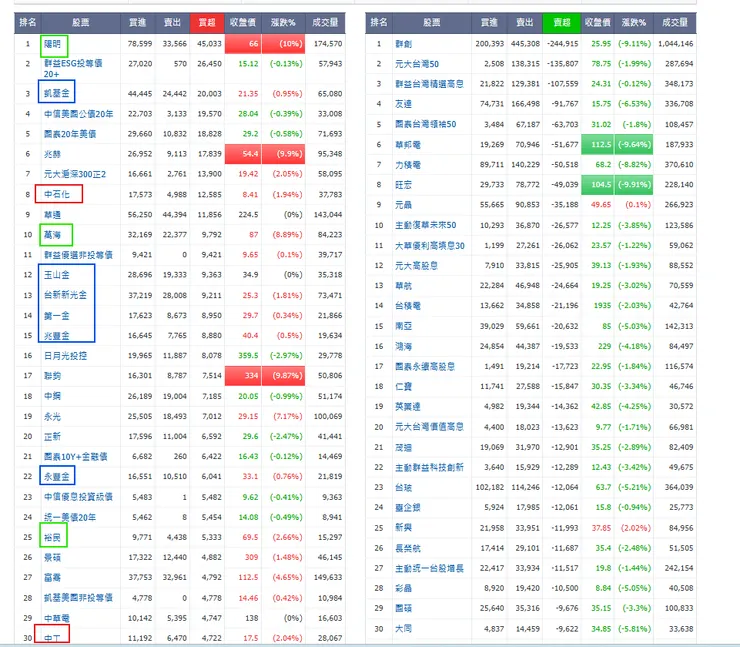Open the 正新 stock link

pyautogui.click(x=52, y=437)
